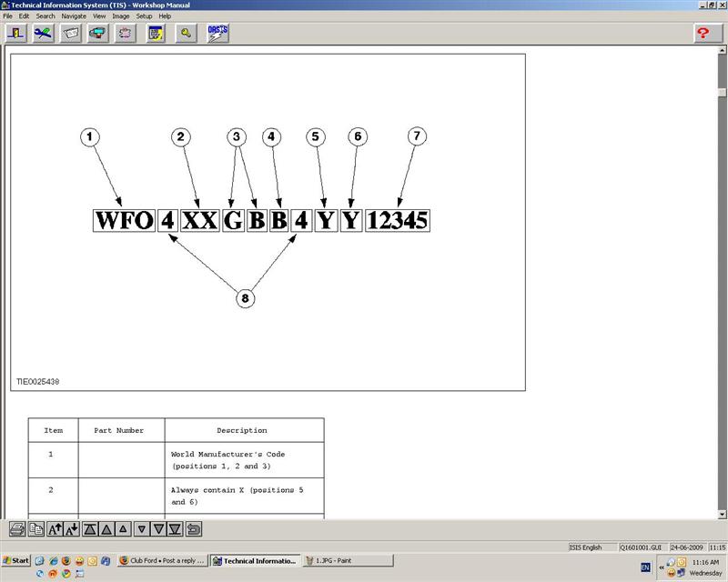The height and width of the screenshot is (582, 728).
Task: Click the exit door toolbar icon
Action: 15,33
